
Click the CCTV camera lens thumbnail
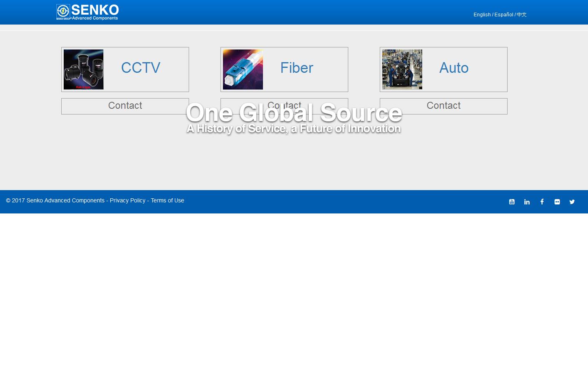(83, 69)
